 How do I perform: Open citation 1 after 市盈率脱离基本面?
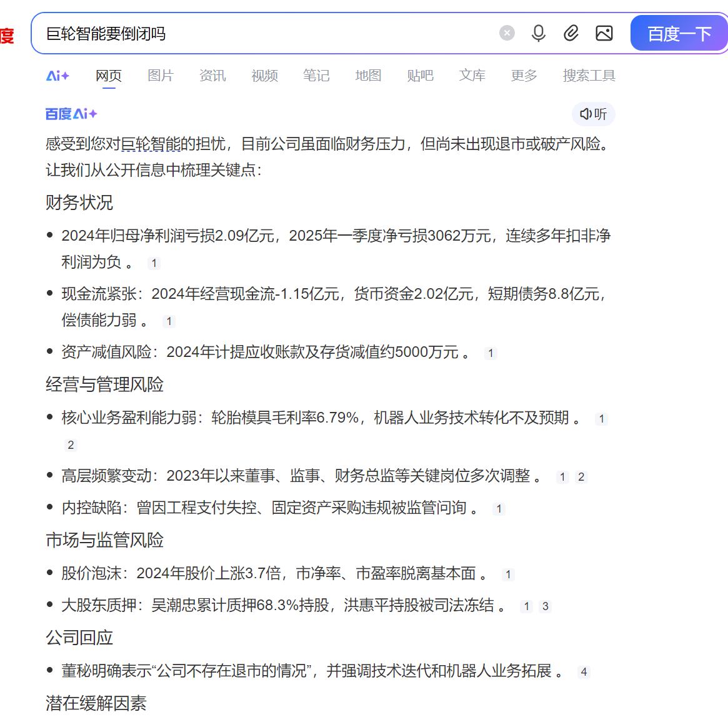(508, 574)
